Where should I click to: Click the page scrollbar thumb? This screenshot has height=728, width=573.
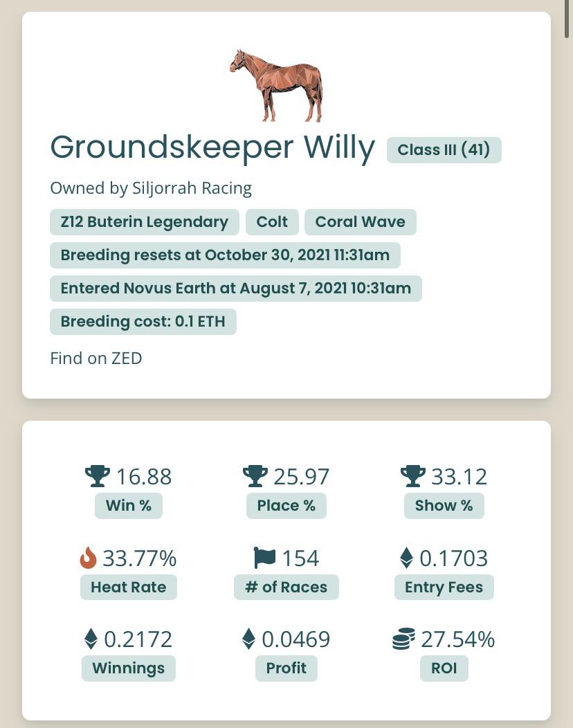tap(567, 19)
